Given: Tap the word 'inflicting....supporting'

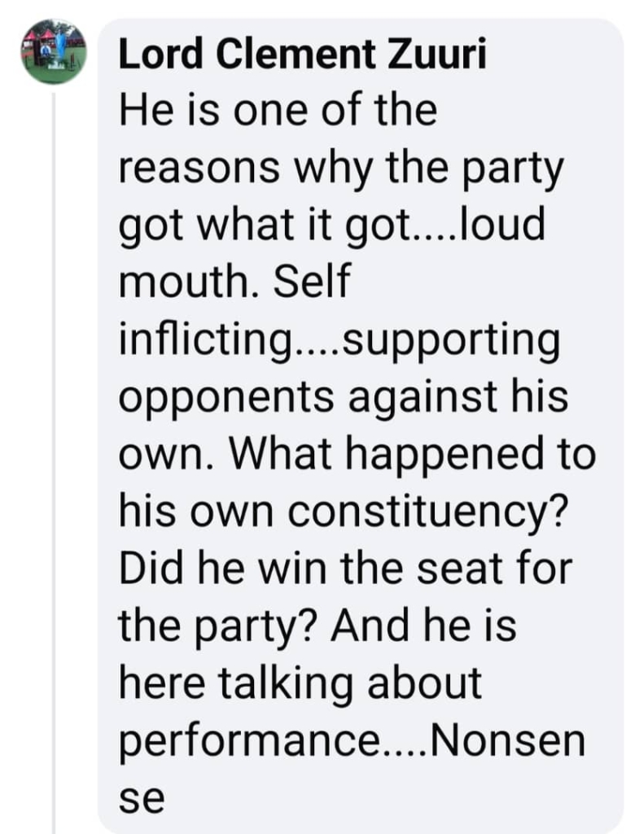Looking at the screenshot, I should pos(340,340).
